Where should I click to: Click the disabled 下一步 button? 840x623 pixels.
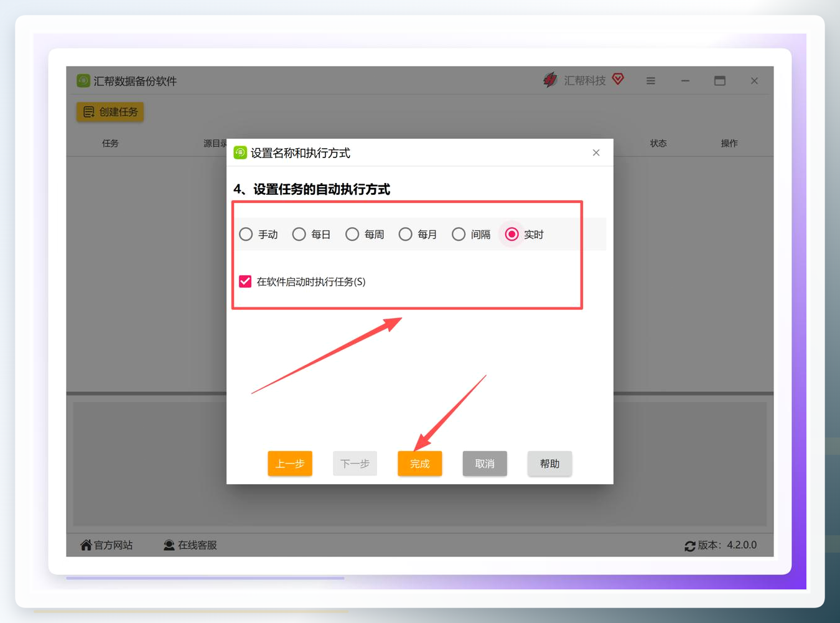(x=355, y=464)
